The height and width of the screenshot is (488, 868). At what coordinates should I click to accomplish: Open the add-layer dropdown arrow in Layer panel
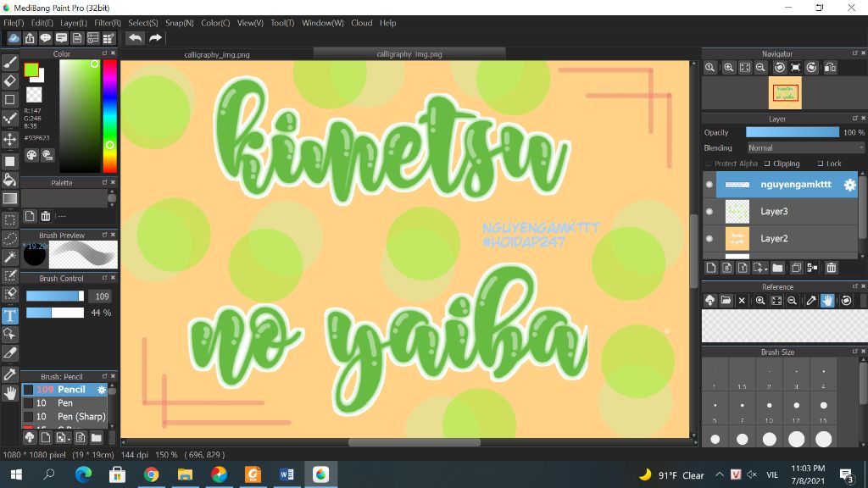pos(765,269)
